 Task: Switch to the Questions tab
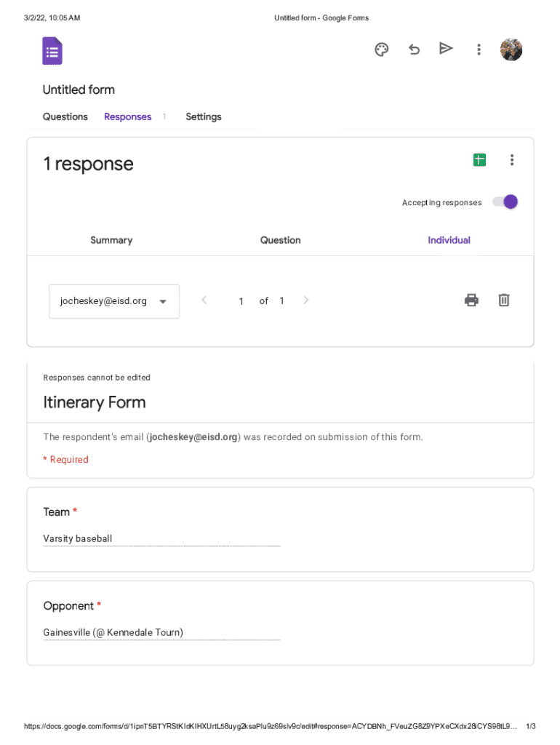[x=65, y=116]
